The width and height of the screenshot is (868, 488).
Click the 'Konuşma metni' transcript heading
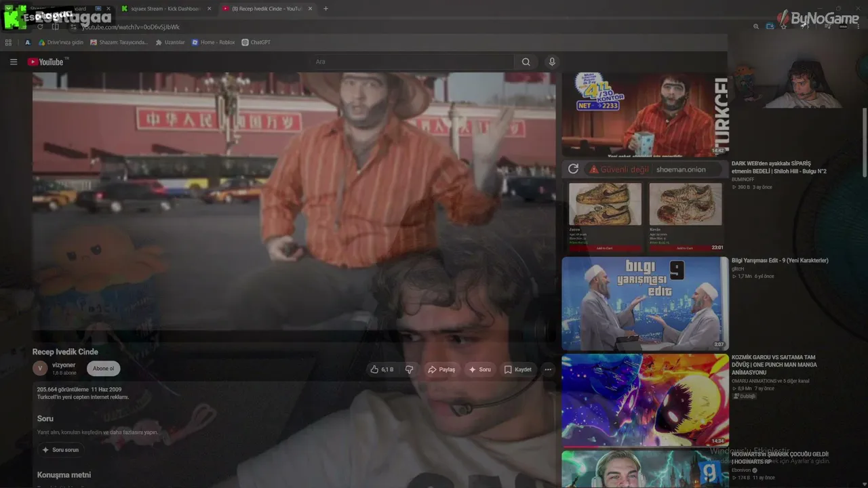(x=64, y=475)
